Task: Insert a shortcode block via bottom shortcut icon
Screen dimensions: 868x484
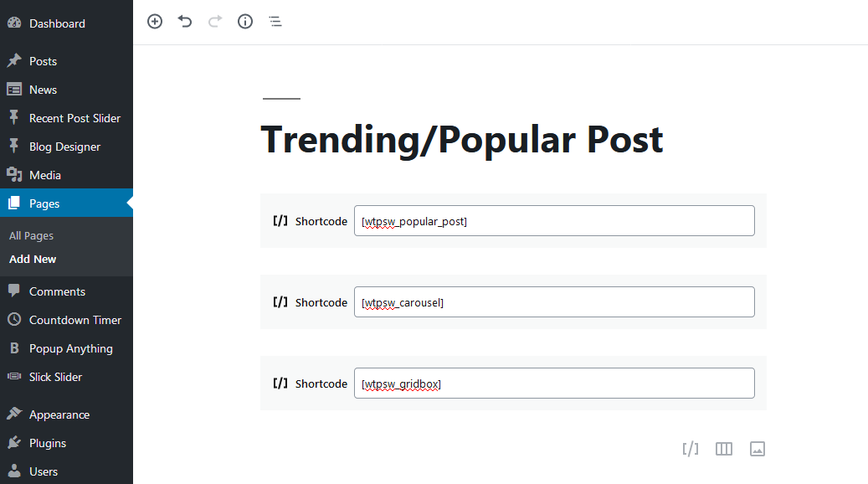Action: (691, 449)
